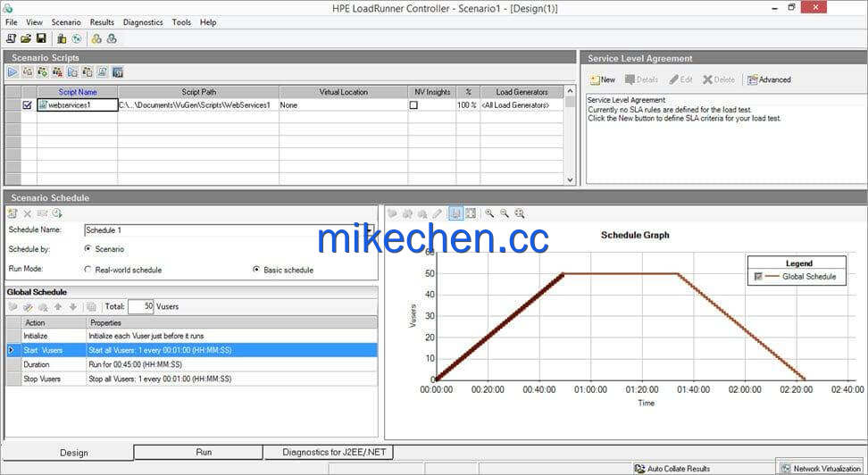868x475 pixels.
Task: Click the full-screen graph icon in graph toolbar
Action: tap(471, 213)
